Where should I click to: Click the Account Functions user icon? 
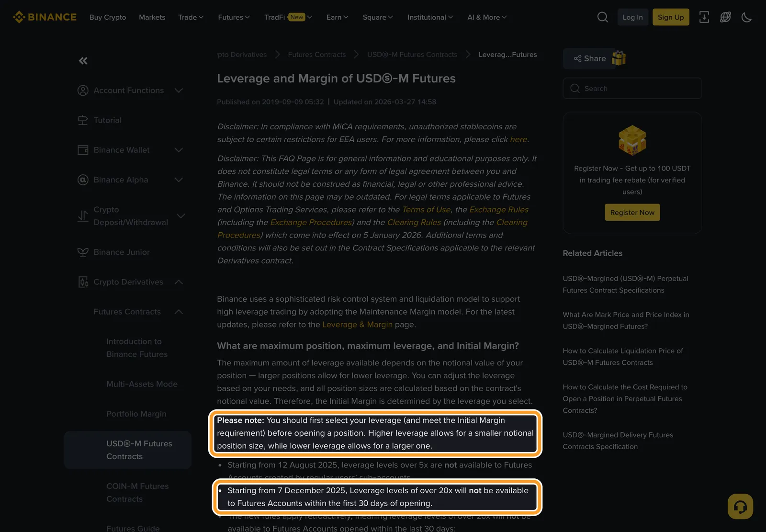click(83, 91)
